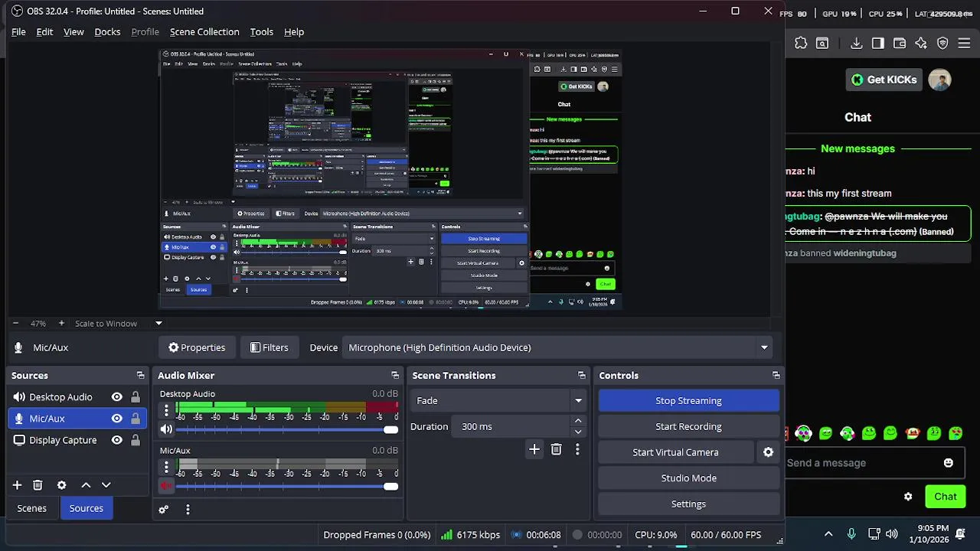
Task: Open browser extensions puzzle icon
Action: pyautogui.click(x=801, y=43)
